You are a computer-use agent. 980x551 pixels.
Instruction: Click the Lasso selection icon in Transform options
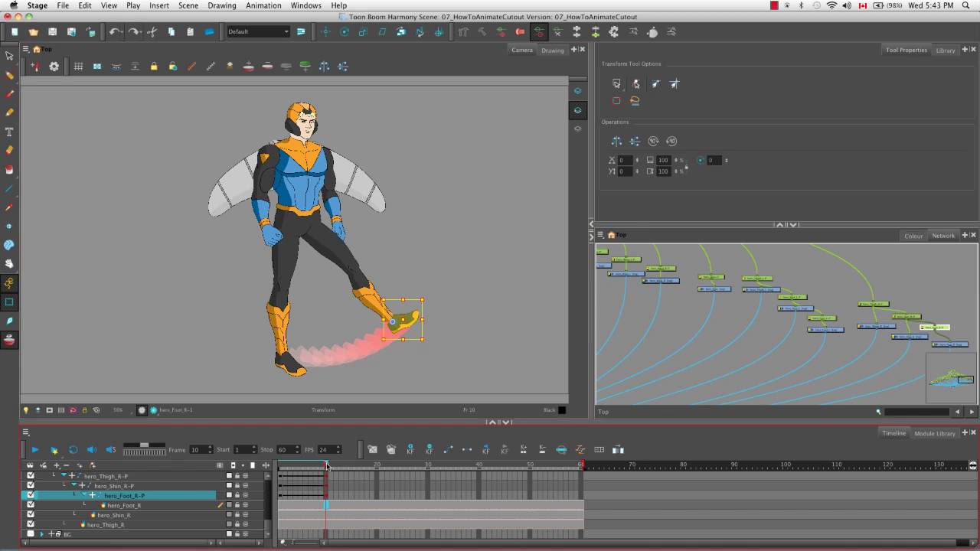[635, 101]
